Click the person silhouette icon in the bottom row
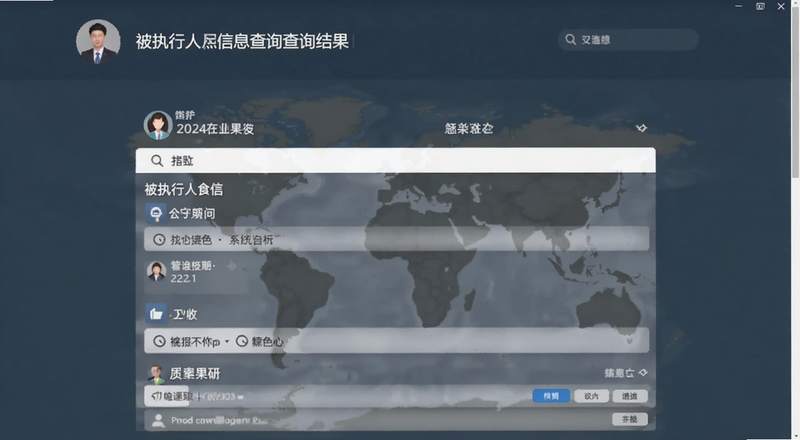The image size is (800, 440). tap(159, 420)
